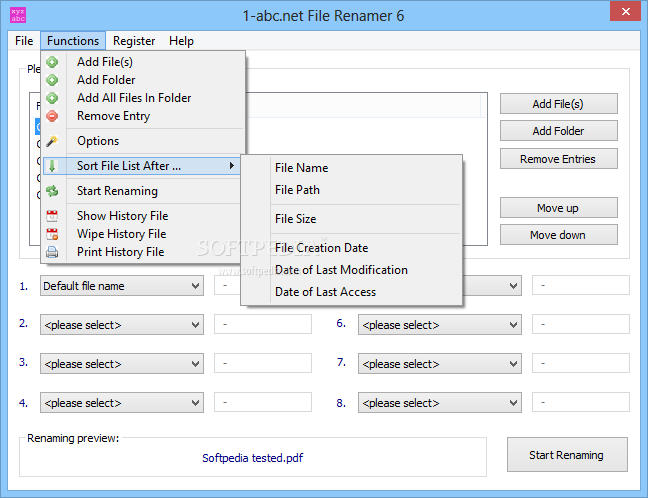The height and width of the screenshot is (498, 648).
Task: Click green plus icon beside Add All Files In Folder
Action: pyautogui.click(x=52, y=98)
